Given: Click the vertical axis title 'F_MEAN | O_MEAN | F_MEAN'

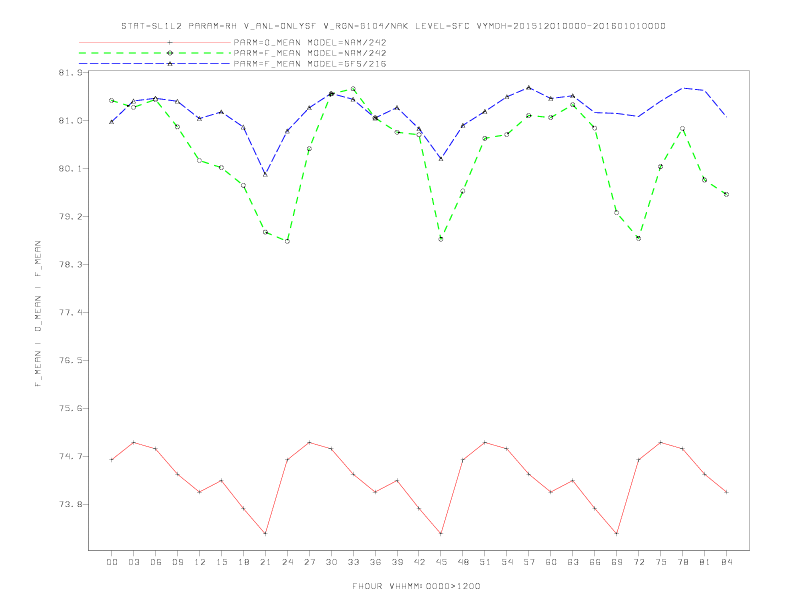Looking at the screenshot, I should [37, 314].
